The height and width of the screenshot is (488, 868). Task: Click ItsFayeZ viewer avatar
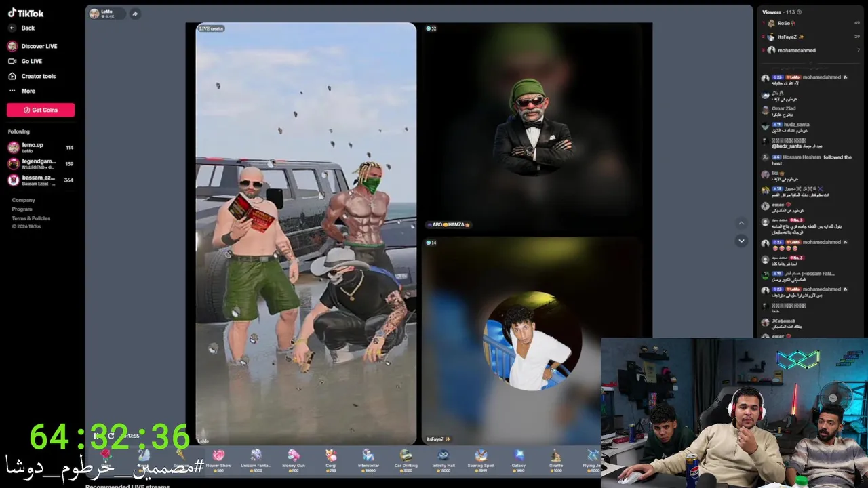pos(771,37)
